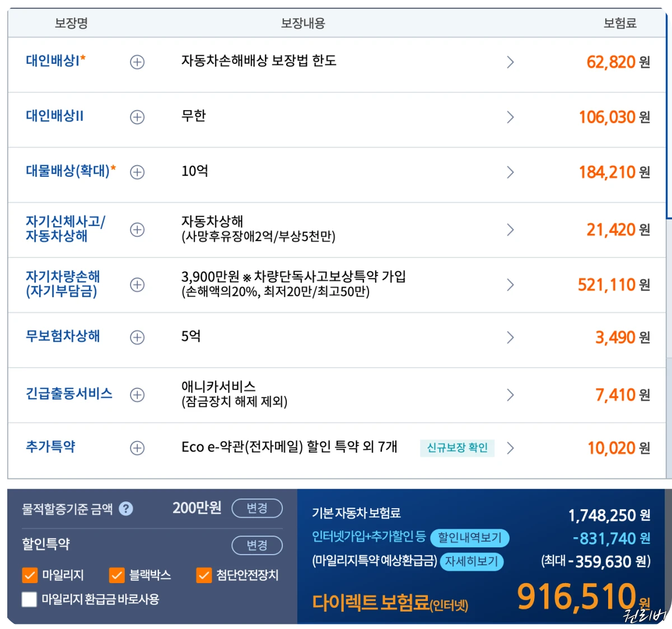Click the plus icon beside 자기차량손해(자기부담금)
The height and width of the screenshot is (629, 672).
click(137, 284)
